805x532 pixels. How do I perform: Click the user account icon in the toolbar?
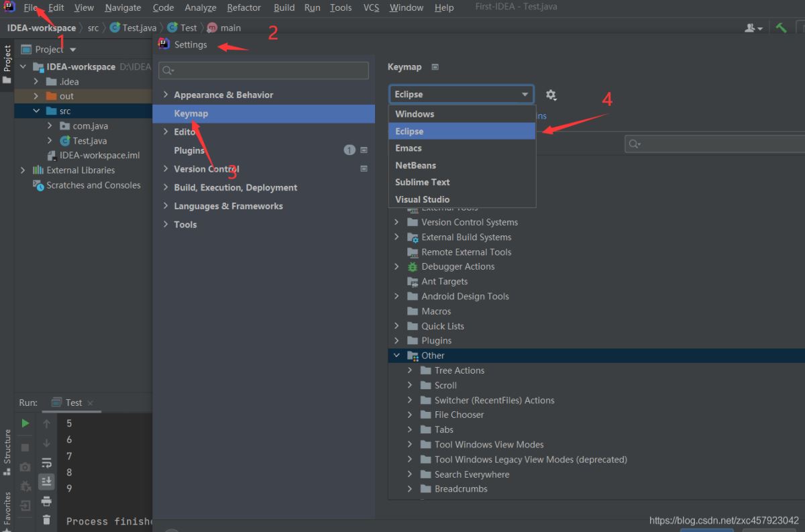(x=754, y=28)
